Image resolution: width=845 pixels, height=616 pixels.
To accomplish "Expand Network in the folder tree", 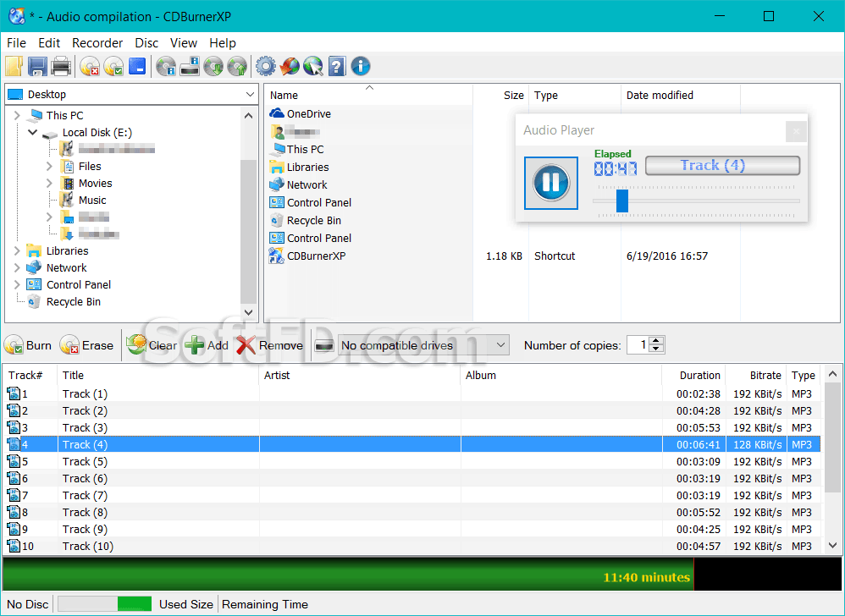I will pyautogui.click(x=17, y=267).
